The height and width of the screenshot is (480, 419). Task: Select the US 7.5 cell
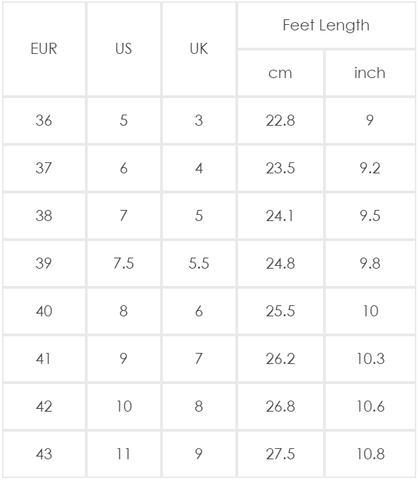(x=124, y=264)
